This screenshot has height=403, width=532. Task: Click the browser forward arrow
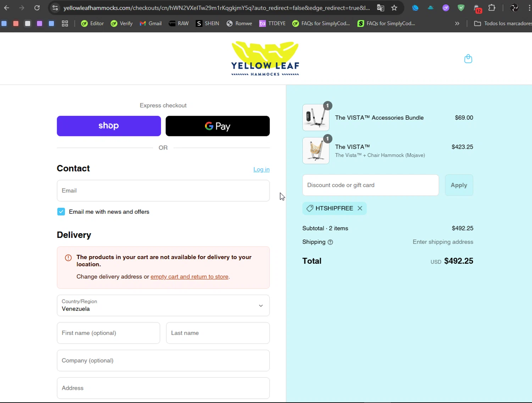[x=22, y=8]
